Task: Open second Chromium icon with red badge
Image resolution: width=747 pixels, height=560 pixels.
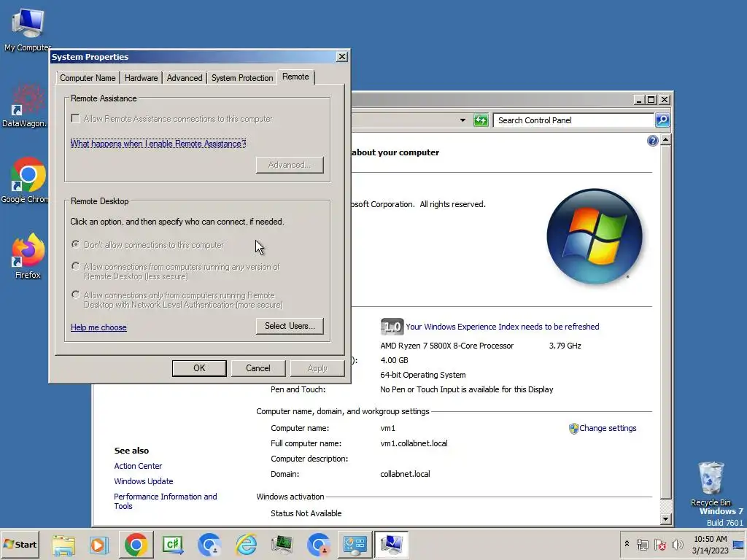Action: (x=319, y=545)
